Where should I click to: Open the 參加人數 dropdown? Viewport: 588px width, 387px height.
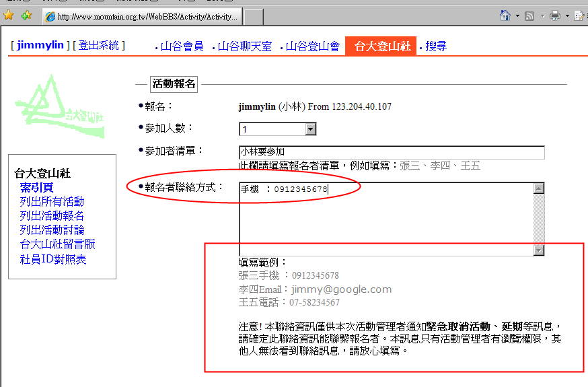click(277, 129)
